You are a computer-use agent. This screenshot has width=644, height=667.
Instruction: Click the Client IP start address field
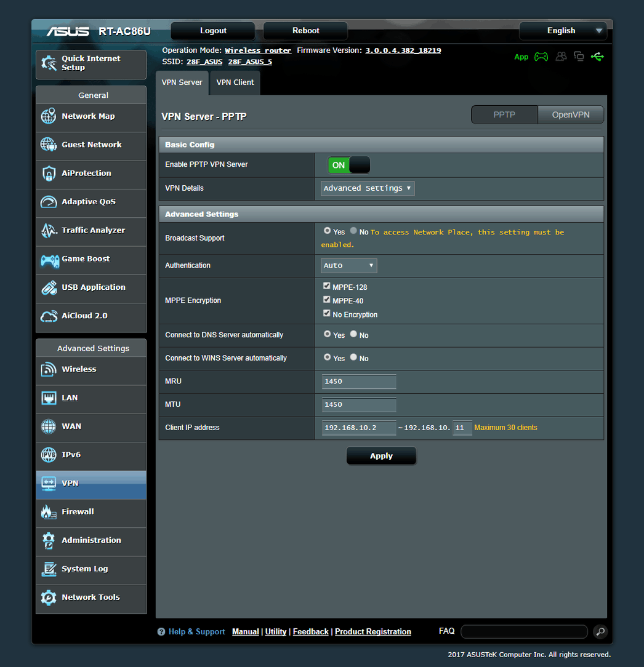coord(359,428)
